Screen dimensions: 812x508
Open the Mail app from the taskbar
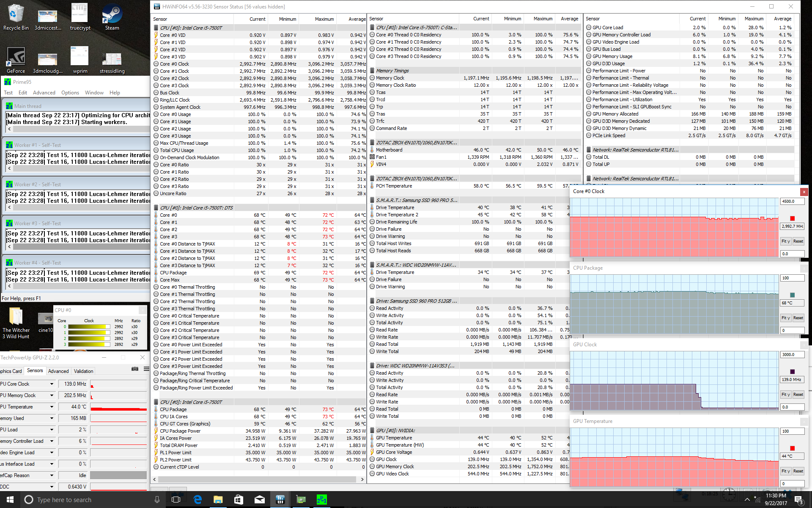259,500
